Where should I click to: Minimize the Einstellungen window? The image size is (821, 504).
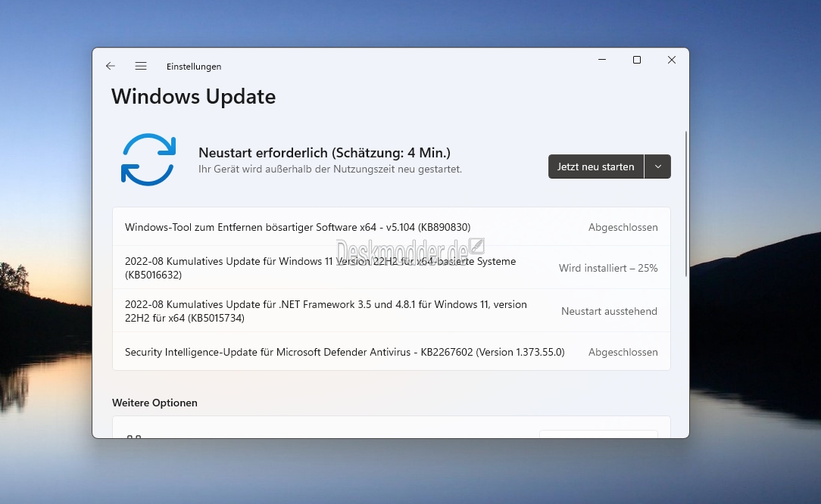point(602,60)
